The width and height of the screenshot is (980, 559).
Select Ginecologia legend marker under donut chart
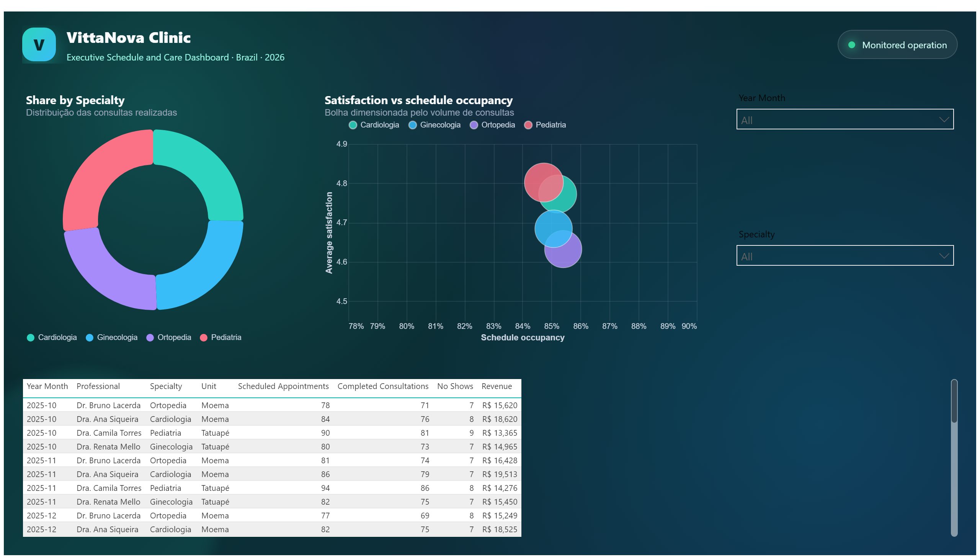coord(90,337)
